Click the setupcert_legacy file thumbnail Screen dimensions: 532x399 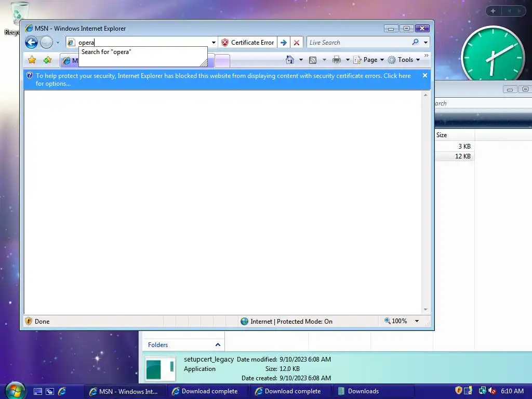pyautogui.click(x=160, y=368)
